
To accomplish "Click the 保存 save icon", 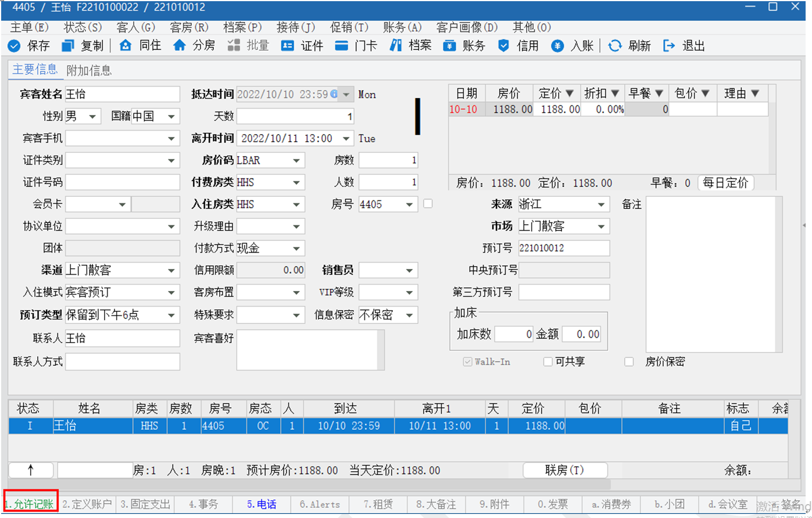I will (14, 46).
